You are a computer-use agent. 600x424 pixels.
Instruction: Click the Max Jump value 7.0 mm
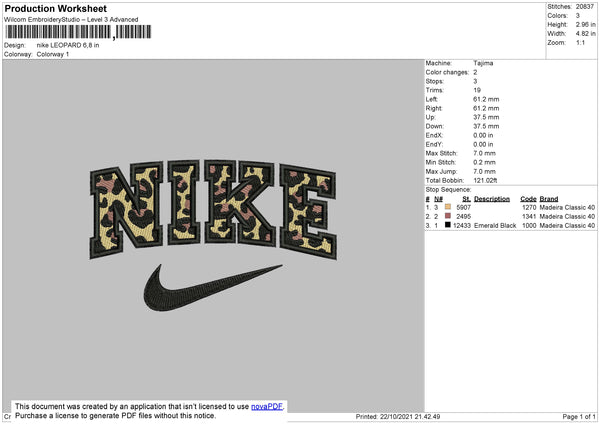[x=484, y=171]
